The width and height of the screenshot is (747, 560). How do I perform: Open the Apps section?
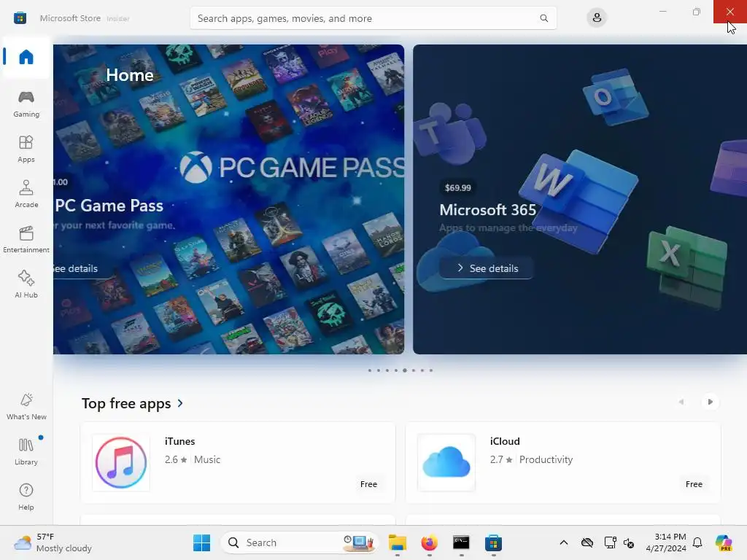26,149
